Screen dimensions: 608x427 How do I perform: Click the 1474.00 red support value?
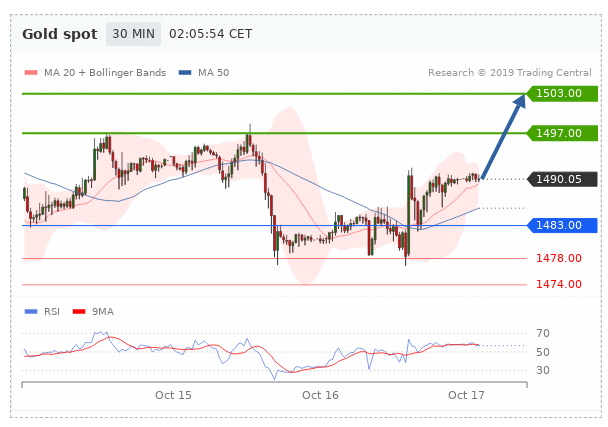[x=559, y=284]
